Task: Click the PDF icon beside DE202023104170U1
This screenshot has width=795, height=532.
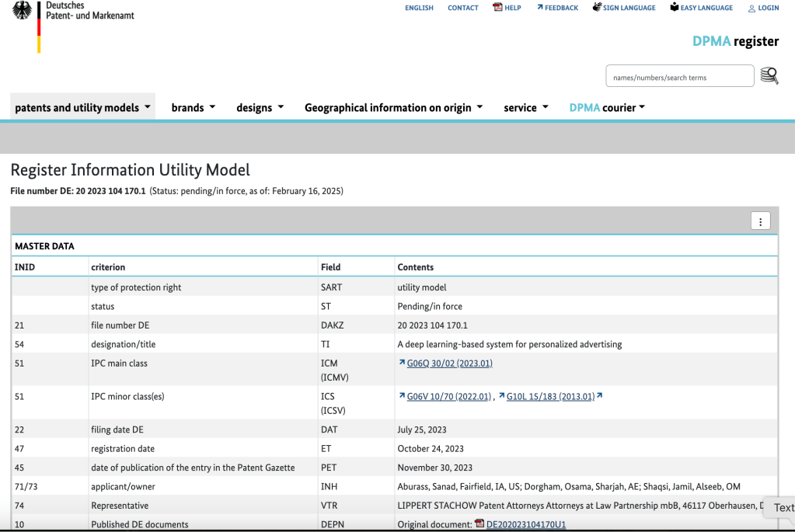Action: pos(479,524)
